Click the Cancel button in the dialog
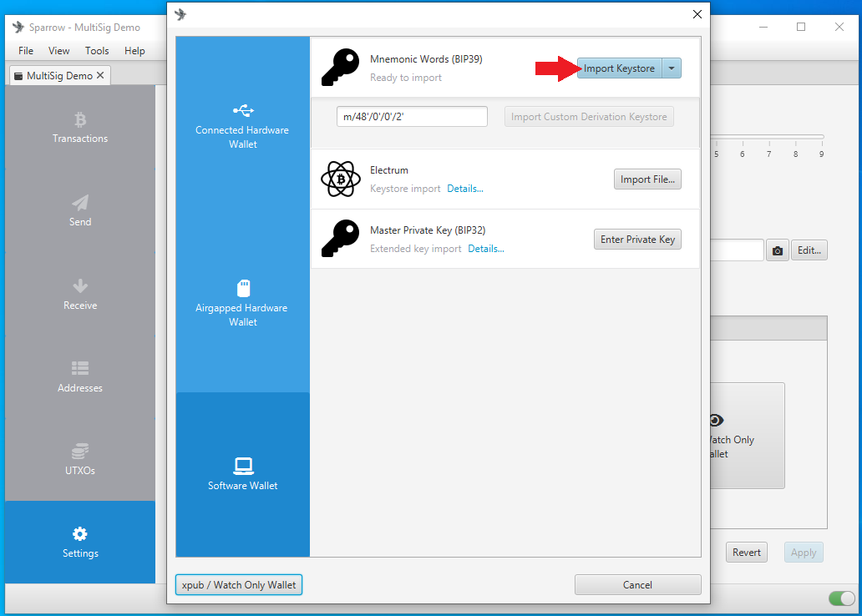 637,584
